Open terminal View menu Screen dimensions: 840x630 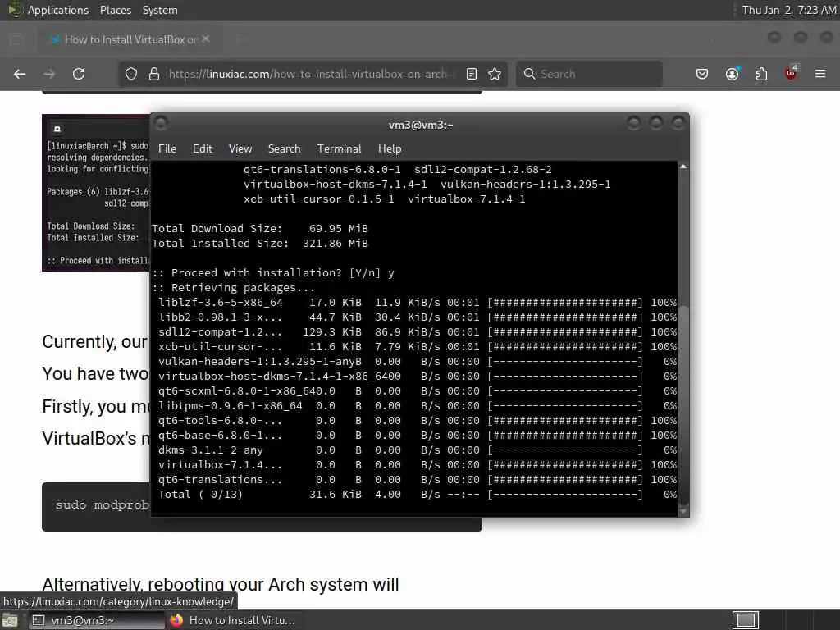point(240,149)
